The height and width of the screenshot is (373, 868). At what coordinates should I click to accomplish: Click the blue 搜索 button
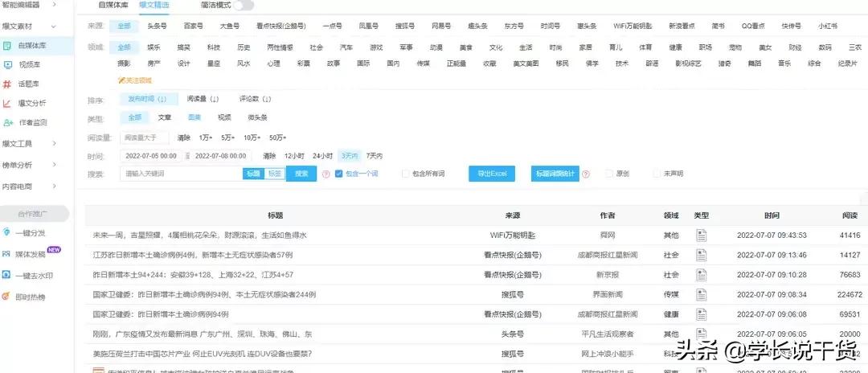coord(301,174)
